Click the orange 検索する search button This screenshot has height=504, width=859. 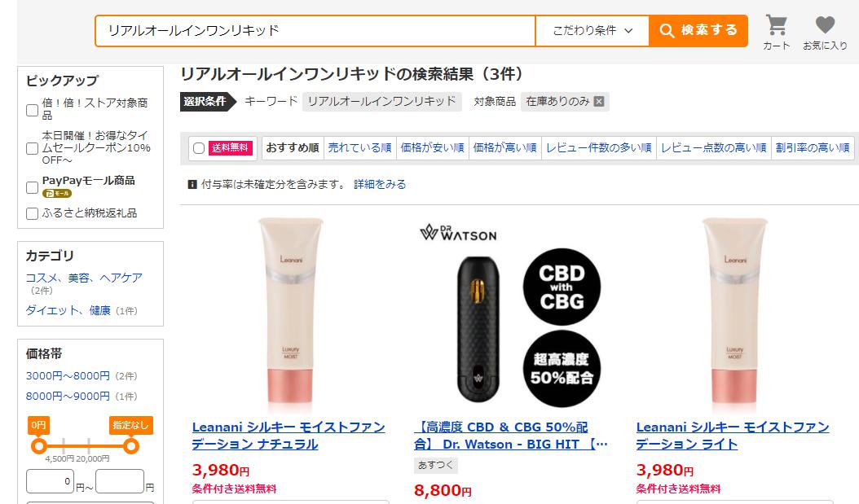[698, 30]
